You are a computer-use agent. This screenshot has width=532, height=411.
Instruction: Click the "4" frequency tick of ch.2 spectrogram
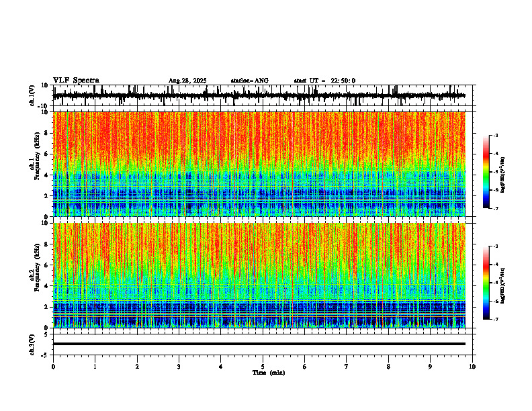pos(46,286)
